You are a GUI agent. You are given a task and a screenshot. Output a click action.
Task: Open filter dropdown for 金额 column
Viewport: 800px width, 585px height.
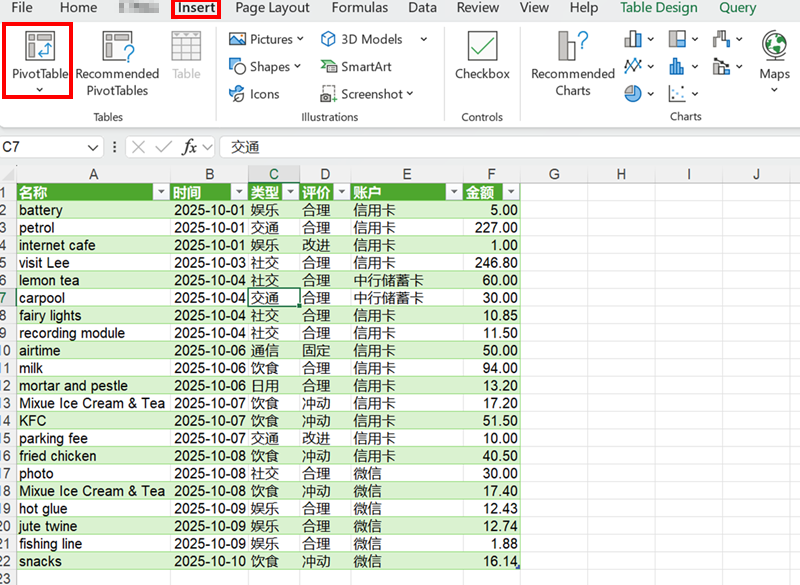[511, 192]
